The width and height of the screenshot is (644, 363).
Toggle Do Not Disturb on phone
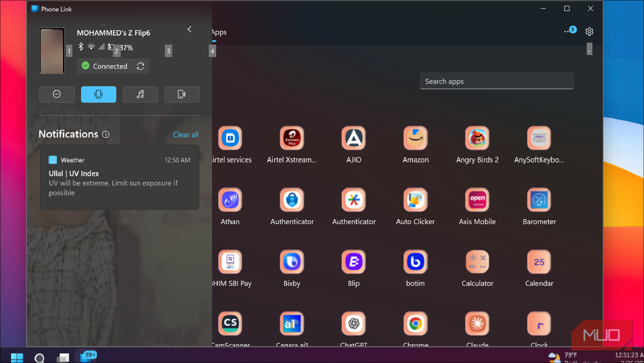pos(57,94)
